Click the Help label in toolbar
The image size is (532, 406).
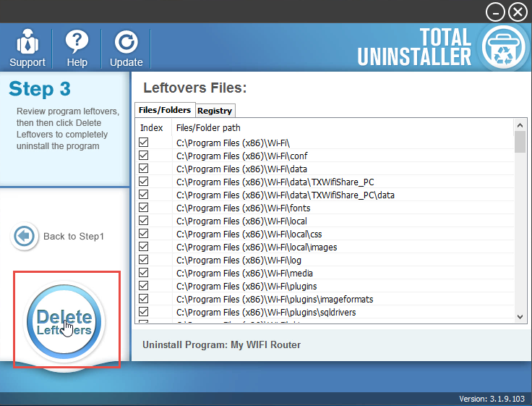(77, 62)
